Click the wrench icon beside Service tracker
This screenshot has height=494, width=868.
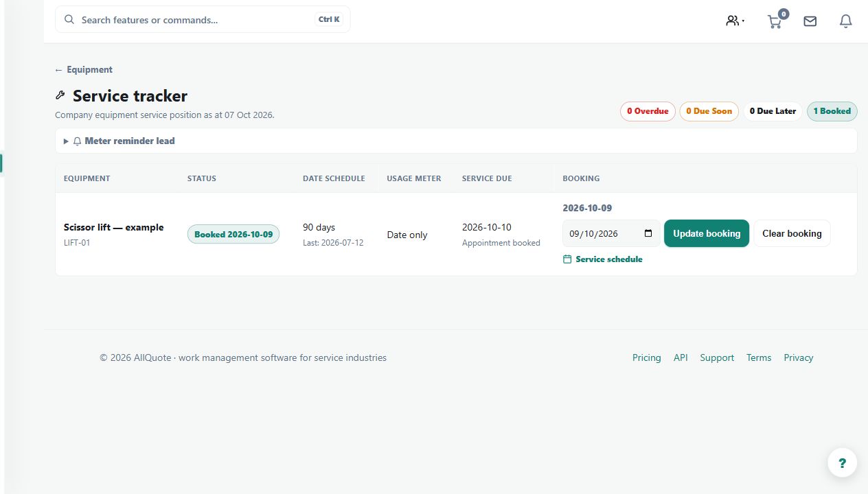point(60,95)
